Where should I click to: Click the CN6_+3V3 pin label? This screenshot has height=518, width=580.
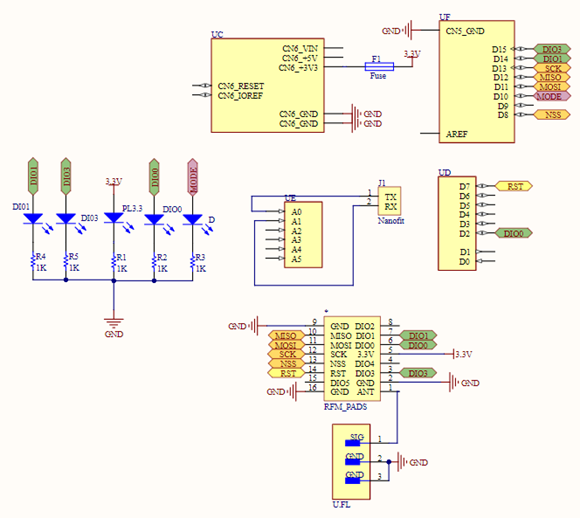(x=298, y=68)
